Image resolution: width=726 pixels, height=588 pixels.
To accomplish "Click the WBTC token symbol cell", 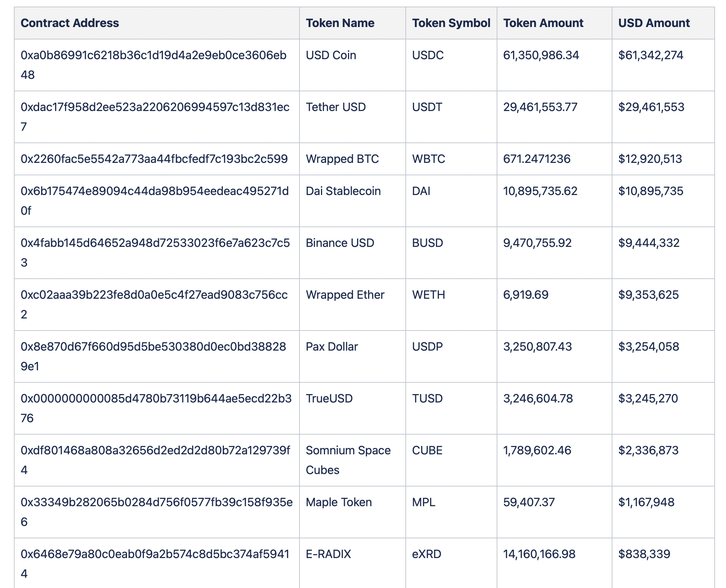I will tap(428, 159).
